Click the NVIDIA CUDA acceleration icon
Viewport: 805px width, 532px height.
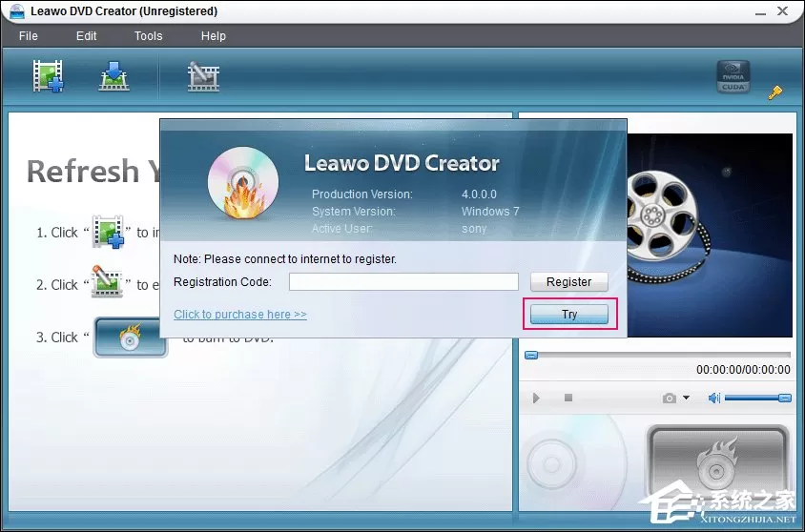pyautogui.click(x=733, y=77)
